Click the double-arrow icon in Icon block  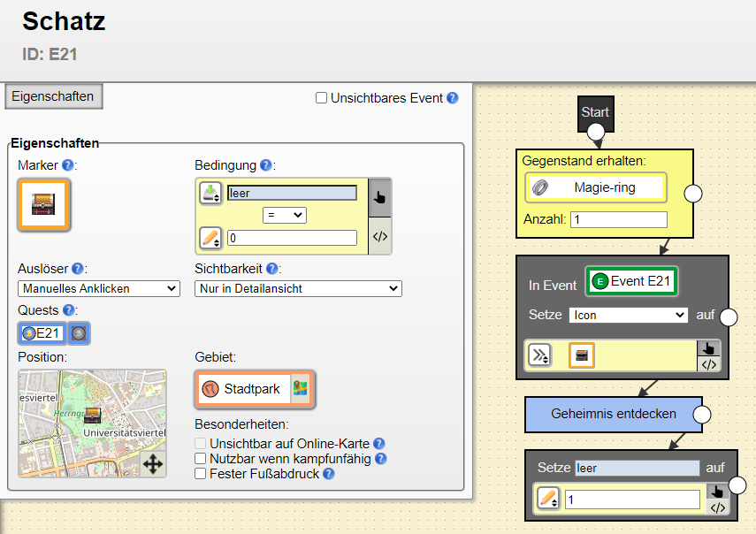540,355
